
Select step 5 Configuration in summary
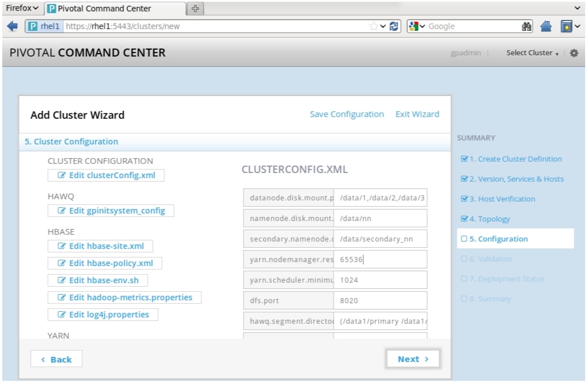[515, 239]
